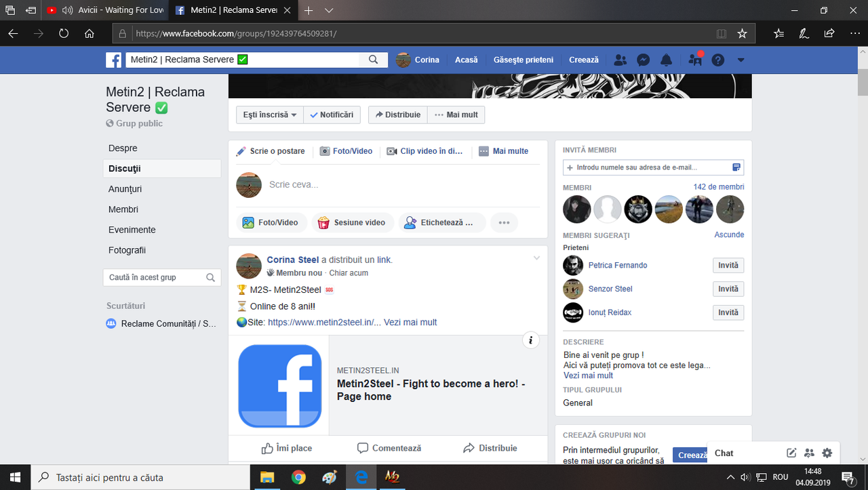The image size is (868, 490).
Task: Click Distribuie on the post
Action: 490,448
